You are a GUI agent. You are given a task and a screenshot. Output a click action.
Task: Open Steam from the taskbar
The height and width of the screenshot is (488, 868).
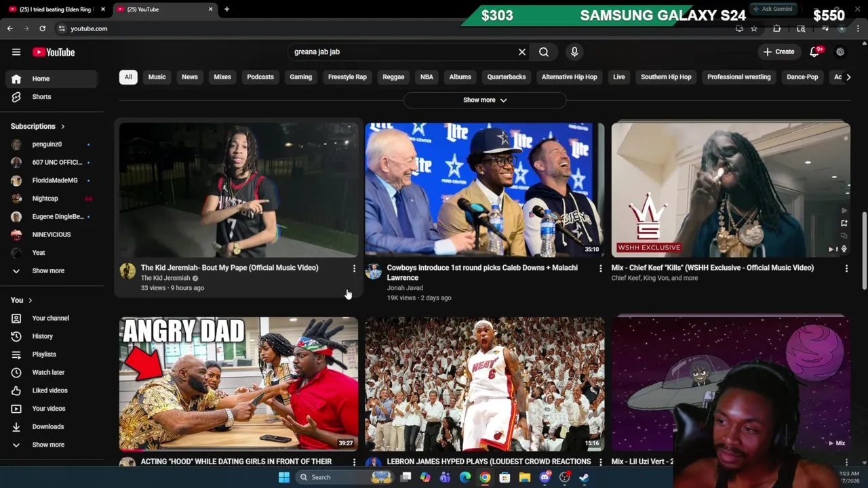point(584,477)
